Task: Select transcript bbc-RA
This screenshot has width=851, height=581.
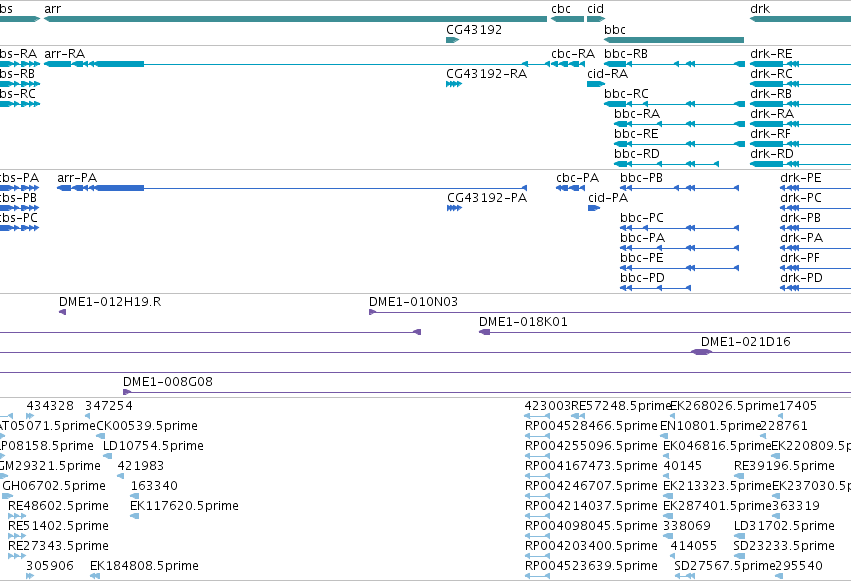Action: coord(679,124)
